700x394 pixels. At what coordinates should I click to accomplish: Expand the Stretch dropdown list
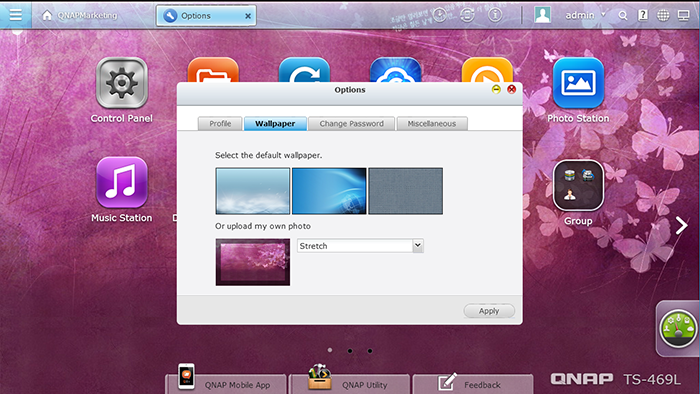coord(417,245)
